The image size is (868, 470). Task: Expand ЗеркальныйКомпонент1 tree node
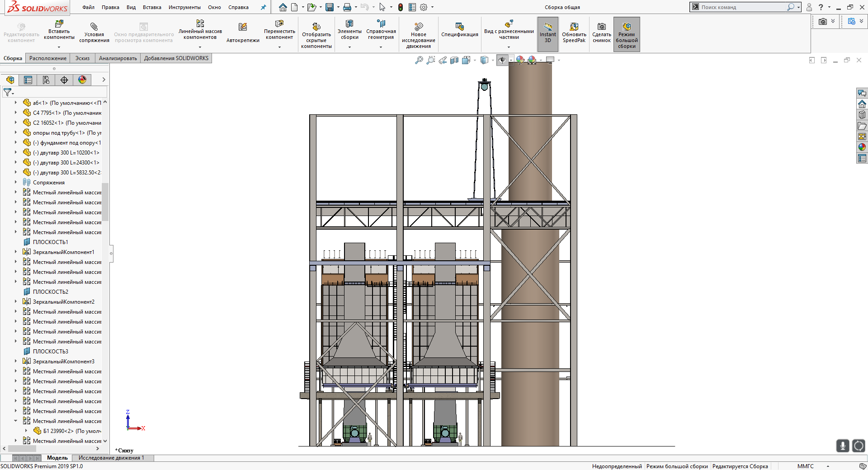(x=16, y=252)
